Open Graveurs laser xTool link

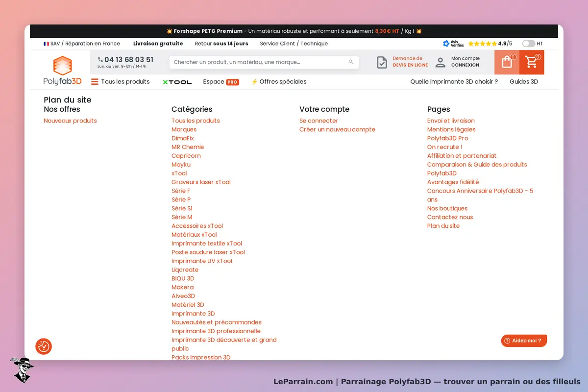point(201,182)
